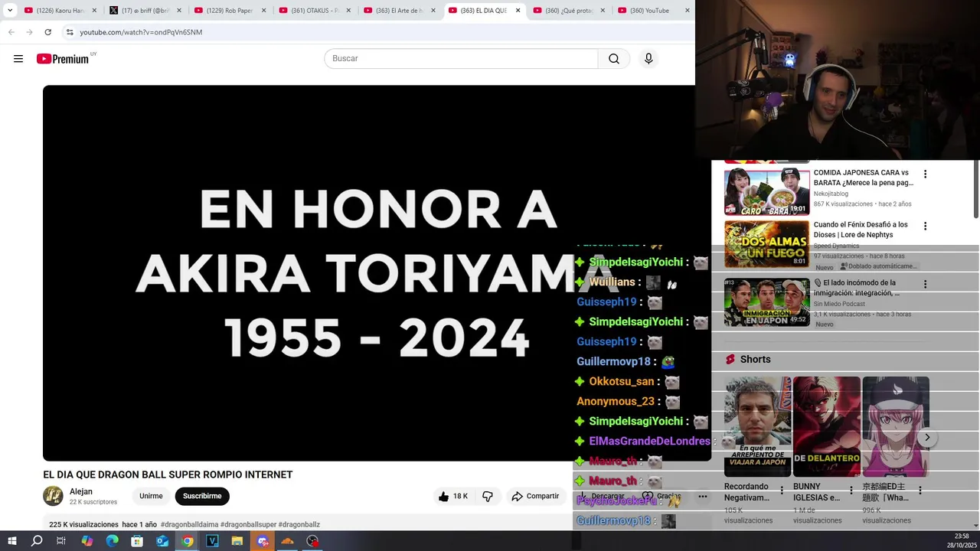Open the BUNNY IGLESIAS short thumbnail
The height and width of the screenshot is (551, 980).
tap(826, 426)
